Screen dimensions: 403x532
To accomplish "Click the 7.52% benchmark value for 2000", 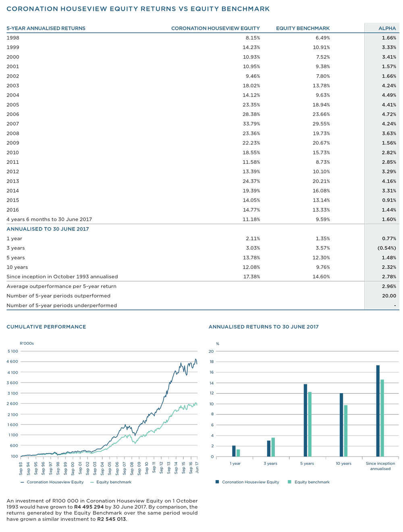I will (323, 57).
